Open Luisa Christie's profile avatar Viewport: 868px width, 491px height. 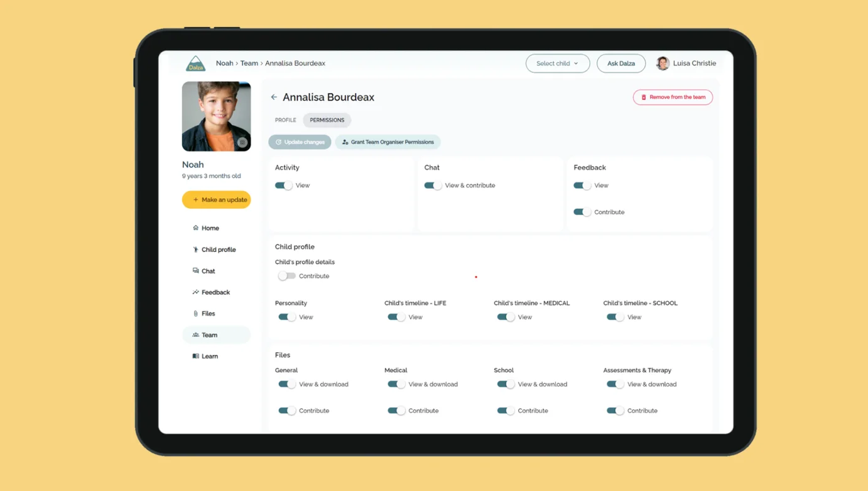point(662,63)
